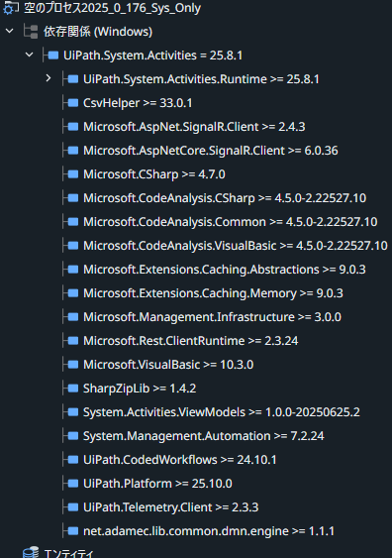Viewport: 392px width, 558px height.
Task: Collapse the 依存関係 (Windows) node
Action: (9, 31)
